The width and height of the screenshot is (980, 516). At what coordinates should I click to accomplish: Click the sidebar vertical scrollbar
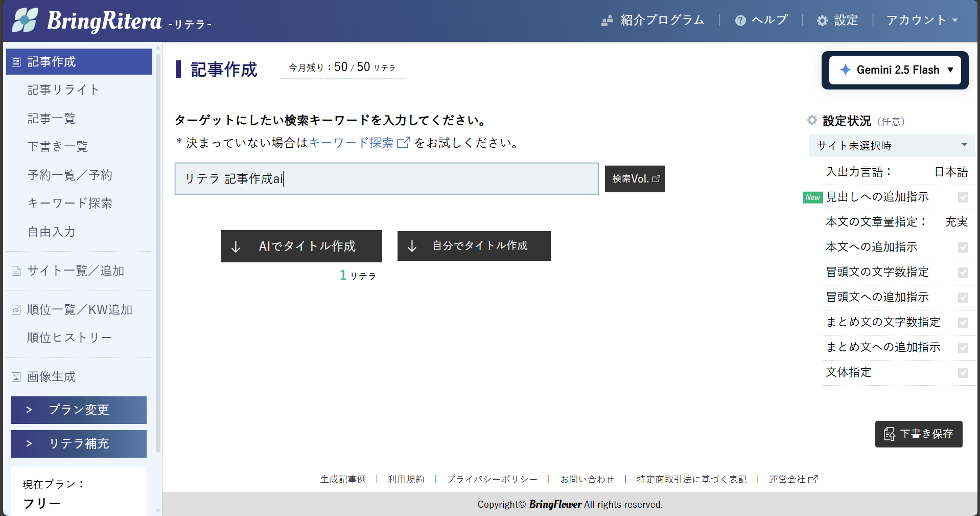158,256
